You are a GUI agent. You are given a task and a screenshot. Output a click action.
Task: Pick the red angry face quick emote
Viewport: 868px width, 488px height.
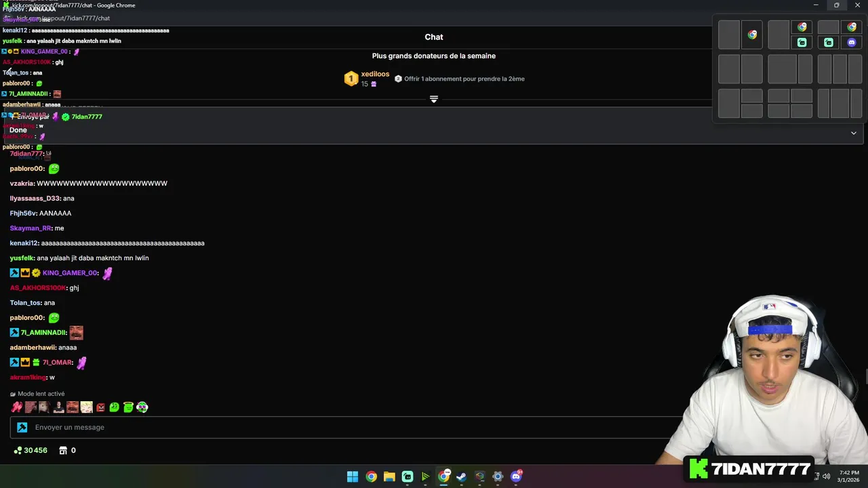click(x=100, y=407)
